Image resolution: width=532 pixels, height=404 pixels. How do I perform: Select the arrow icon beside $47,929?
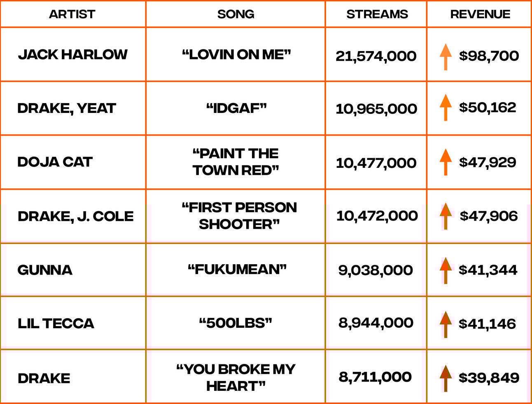[446, 162]
